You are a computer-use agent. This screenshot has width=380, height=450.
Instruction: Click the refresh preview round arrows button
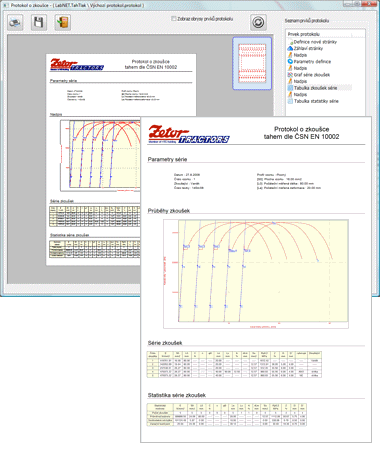tap(258, 22)
